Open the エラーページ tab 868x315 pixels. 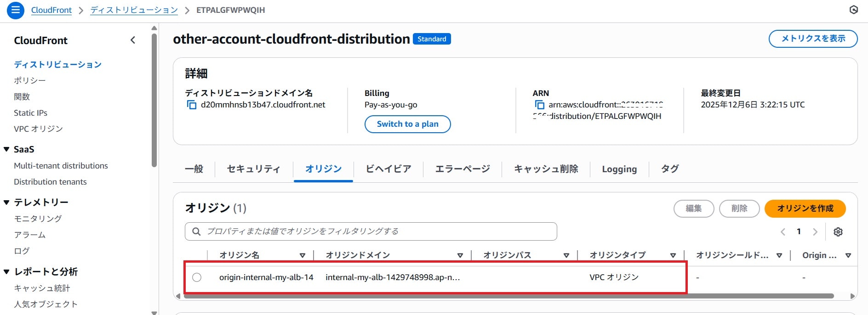pyautogui.click(x=463, y=169)
